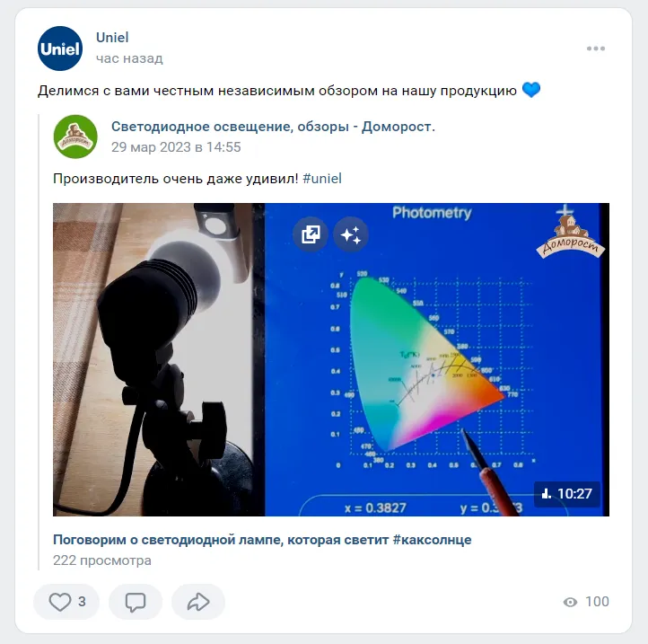
Task: Click the 222 просмотра view count
Action: pos(102,560)
